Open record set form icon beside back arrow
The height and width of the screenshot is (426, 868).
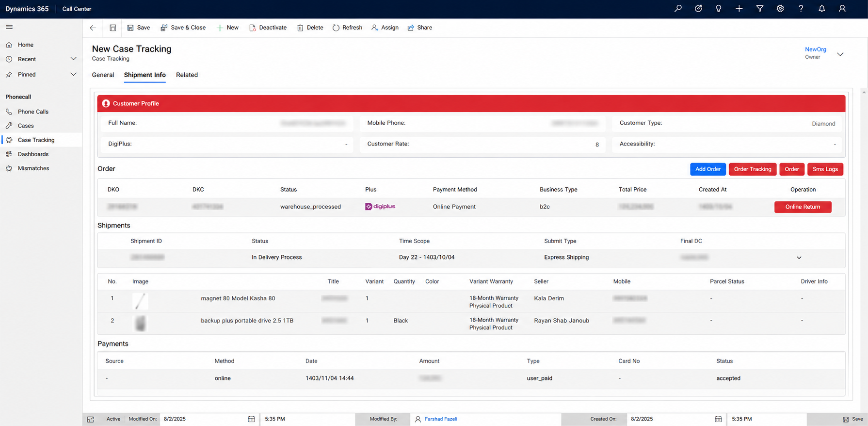(x=113, y=28)
